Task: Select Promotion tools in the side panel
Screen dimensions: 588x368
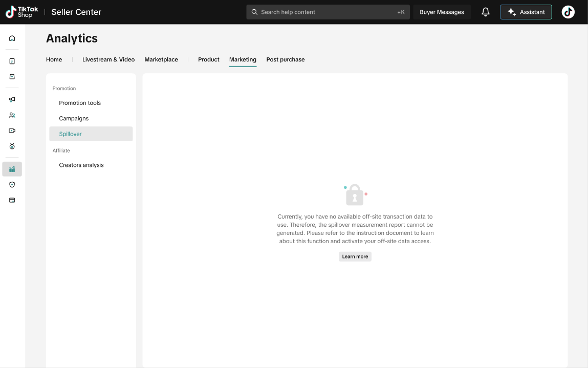Action: tap(80, 103)
